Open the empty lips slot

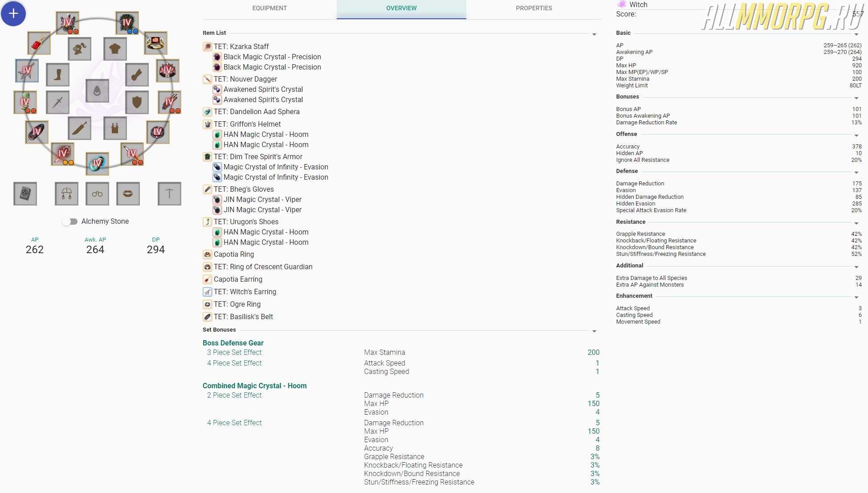click(x=128, y=193)
